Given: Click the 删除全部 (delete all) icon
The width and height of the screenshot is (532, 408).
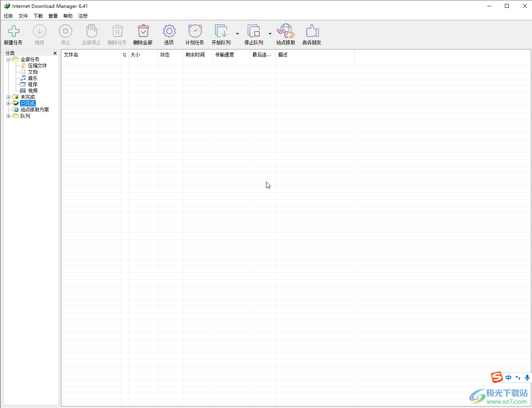Looking at the screenshot, I should click(143, 31).
